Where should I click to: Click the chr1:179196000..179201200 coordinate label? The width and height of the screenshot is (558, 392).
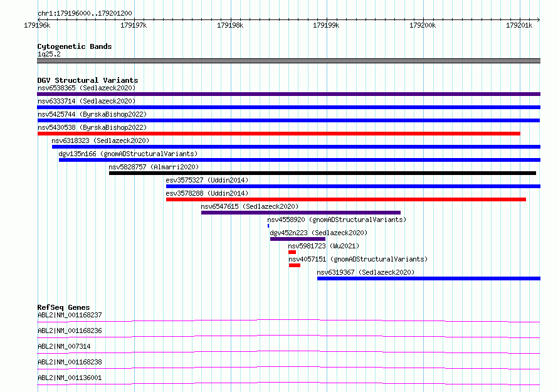pos(85,13)
